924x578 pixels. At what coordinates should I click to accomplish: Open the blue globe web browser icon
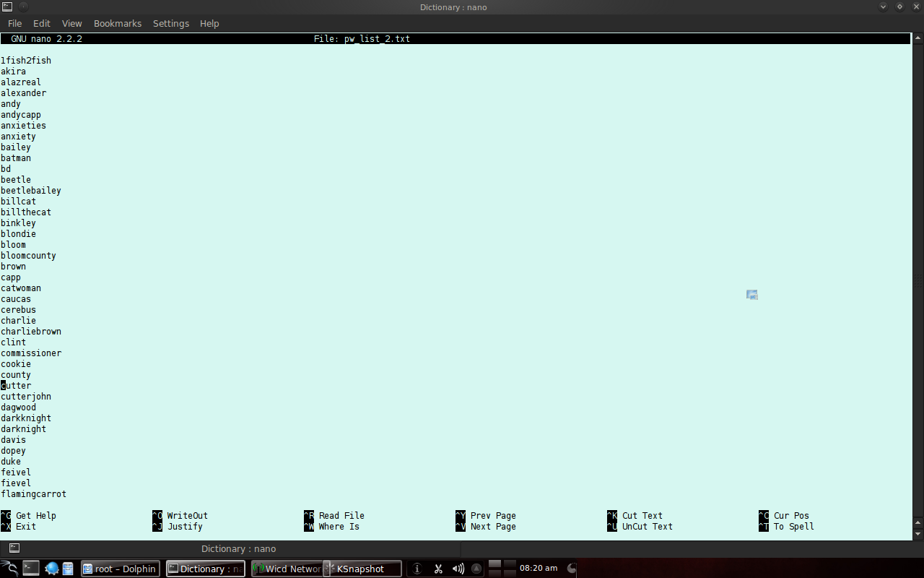click(51, 569)
